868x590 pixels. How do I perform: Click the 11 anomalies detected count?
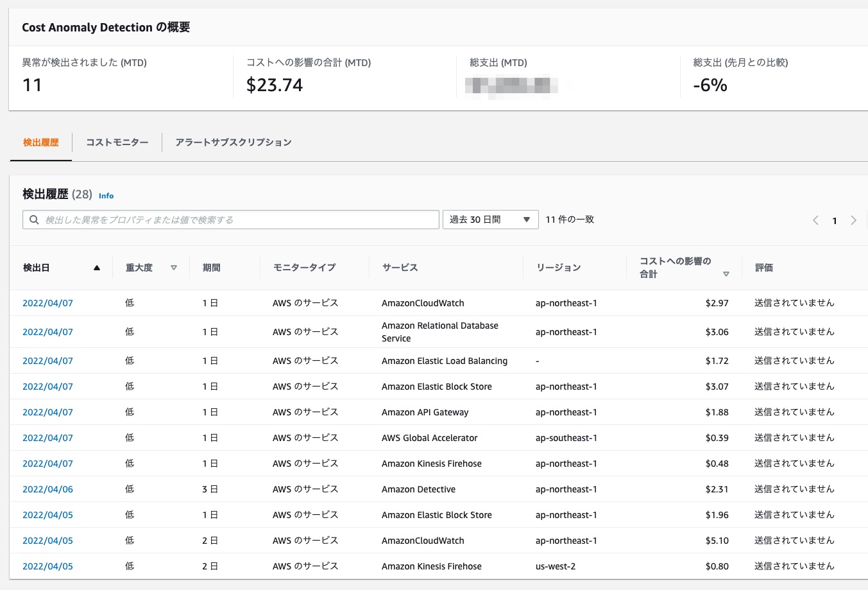[x=32, y=85]
